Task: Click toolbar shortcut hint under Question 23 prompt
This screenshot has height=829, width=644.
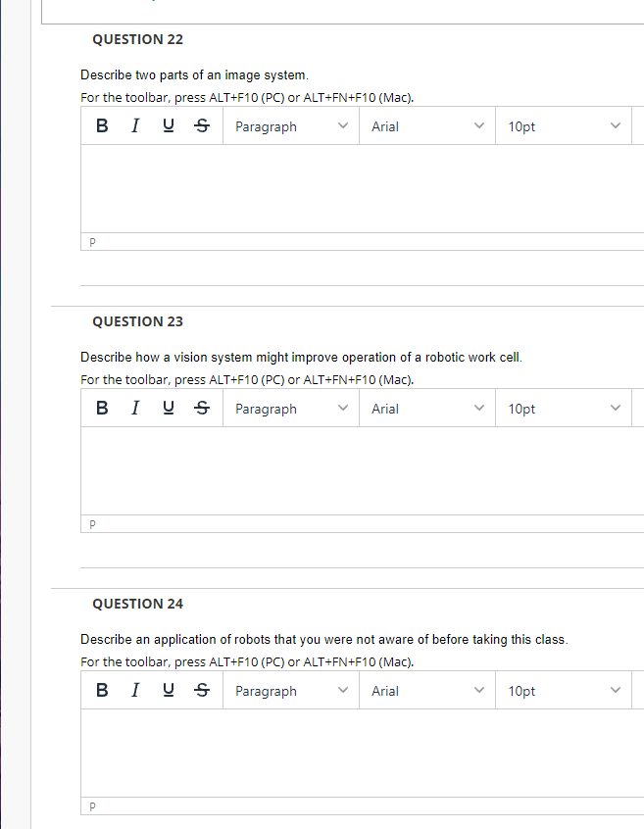Action: coord(247,380)
